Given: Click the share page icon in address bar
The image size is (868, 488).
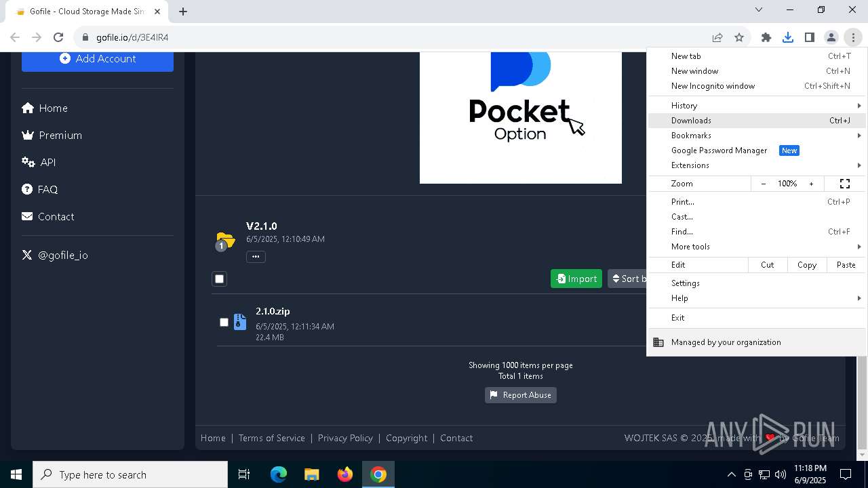Looking at the screenshot, I should [717, 37].
